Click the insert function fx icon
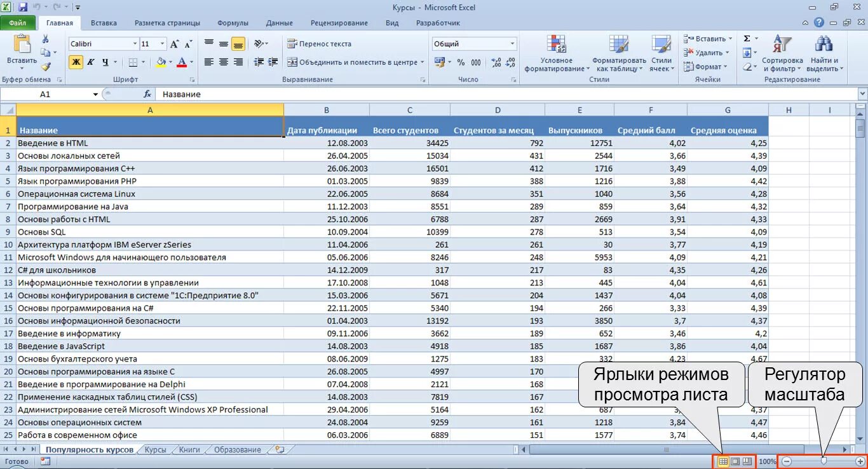 [147, 94]
